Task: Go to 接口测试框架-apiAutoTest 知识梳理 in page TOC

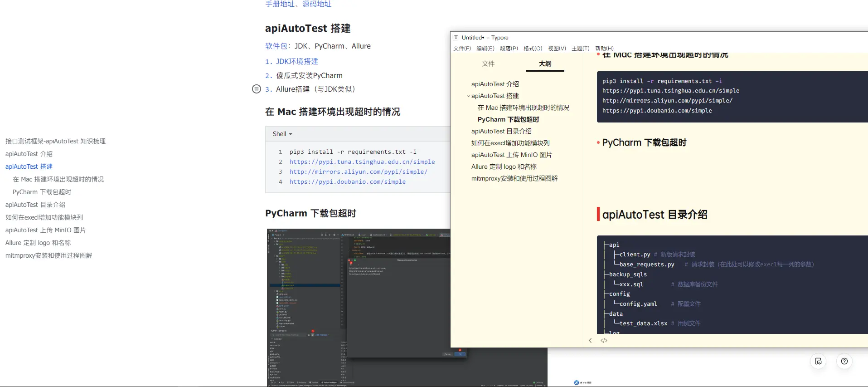Action: click(55, 141)
